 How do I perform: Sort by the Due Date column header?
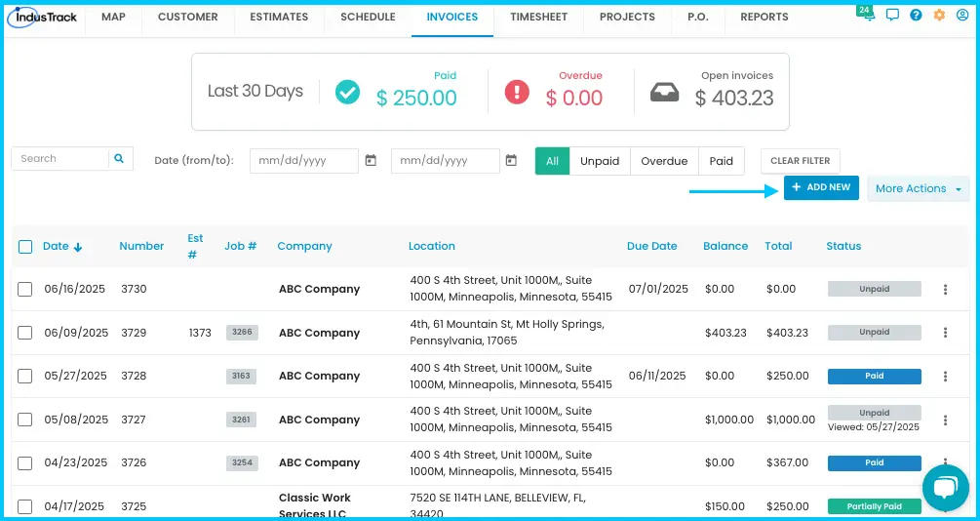(652, 247)
